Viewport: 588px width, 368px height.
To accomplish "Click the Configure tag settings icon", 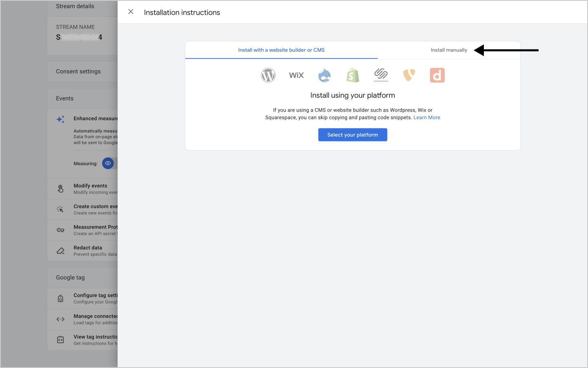I will pos(60,298).
